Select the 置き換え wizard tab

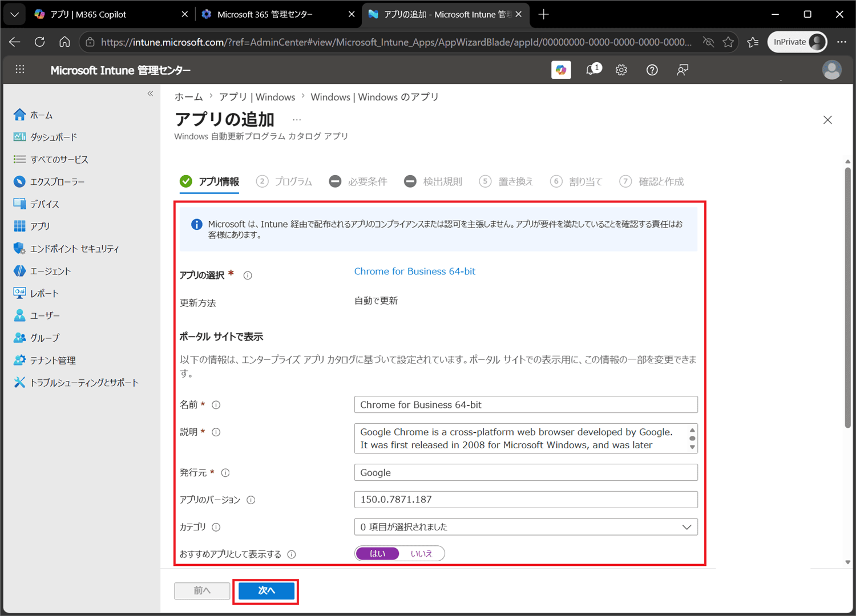pos(506,181)
